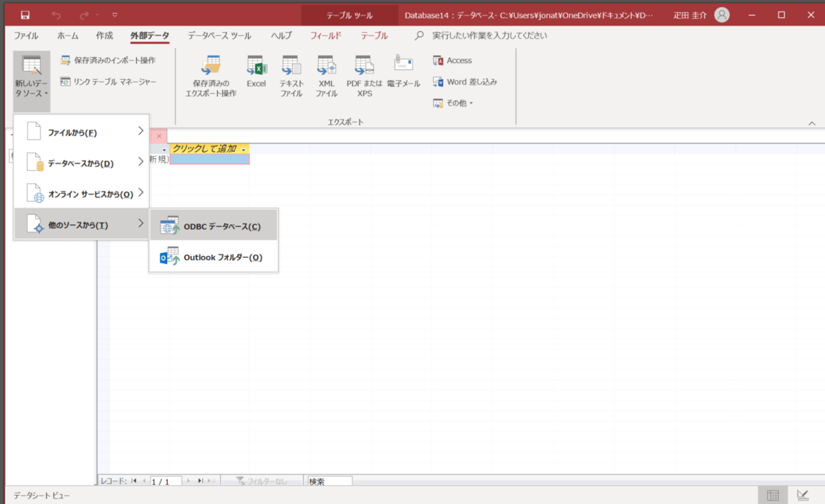Open オンライン サービスから submenu
The image size is (825, 504).
pos(81,193)
